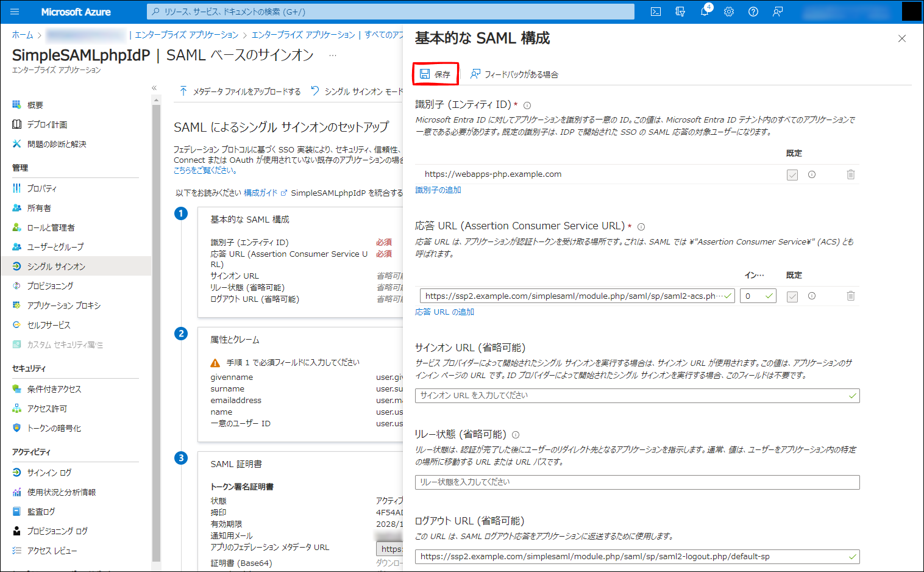Select シングル サインオン in sidebar
The image size is (924, 572).
click(56, 266)
